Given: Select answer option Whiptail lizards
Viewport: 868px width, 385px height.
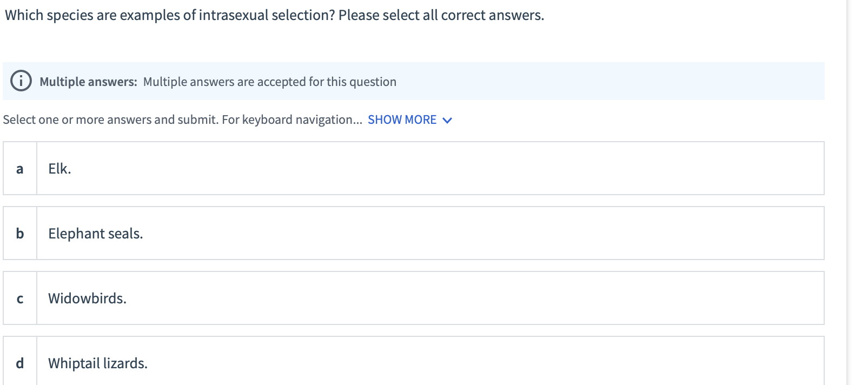Looking at the screenshot, I should tap(97, 363).
